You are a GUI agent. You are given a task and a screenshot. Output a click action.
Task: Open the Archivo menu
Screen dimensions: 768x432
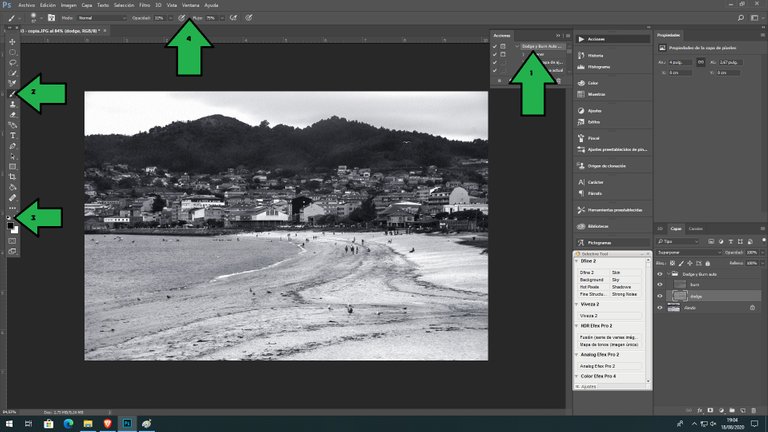click(x=27, y=5)
